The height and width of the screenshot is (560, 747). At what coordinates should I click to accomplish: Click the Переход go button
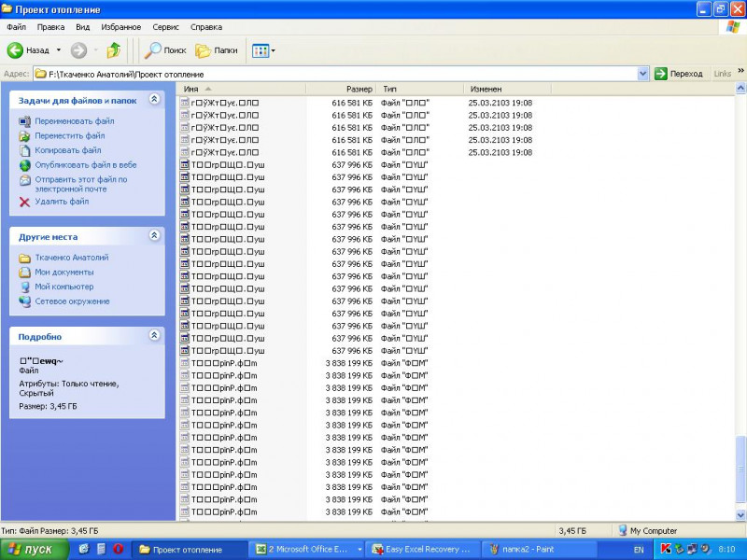tap(679, 74)
